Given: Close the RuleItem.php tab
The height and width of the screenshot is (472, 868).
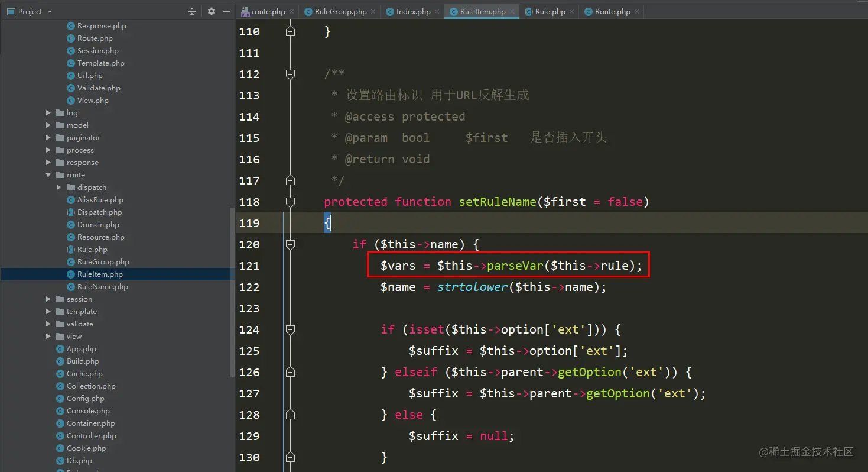Looking at the screenshot, I should point(512,11).
